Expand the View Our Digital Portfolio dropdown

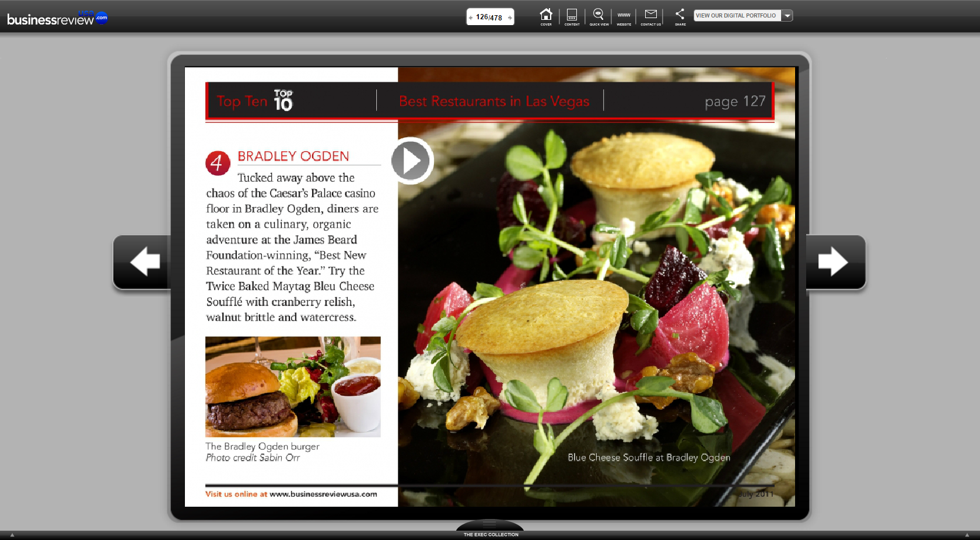coord(787,16)
